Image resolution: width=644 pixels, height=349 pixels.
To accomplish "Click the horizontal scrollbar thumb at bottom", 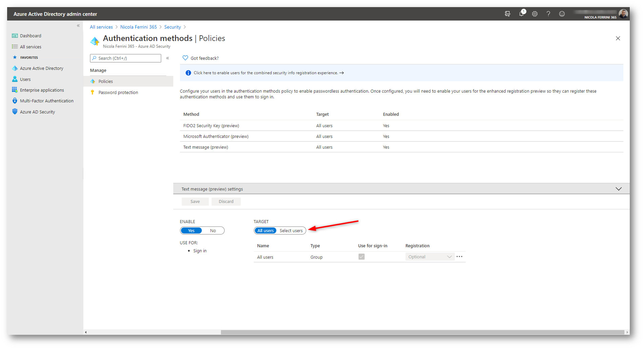I will (x=422, y=332).
